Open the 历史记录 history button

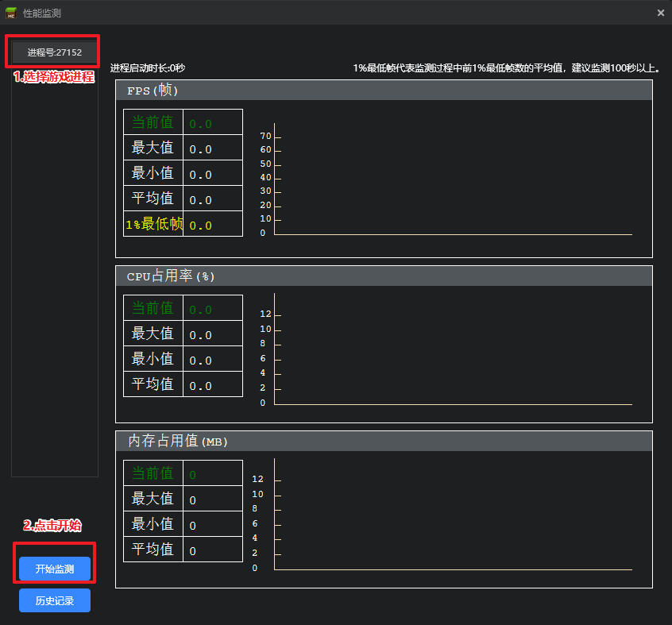tap(55, 600)
